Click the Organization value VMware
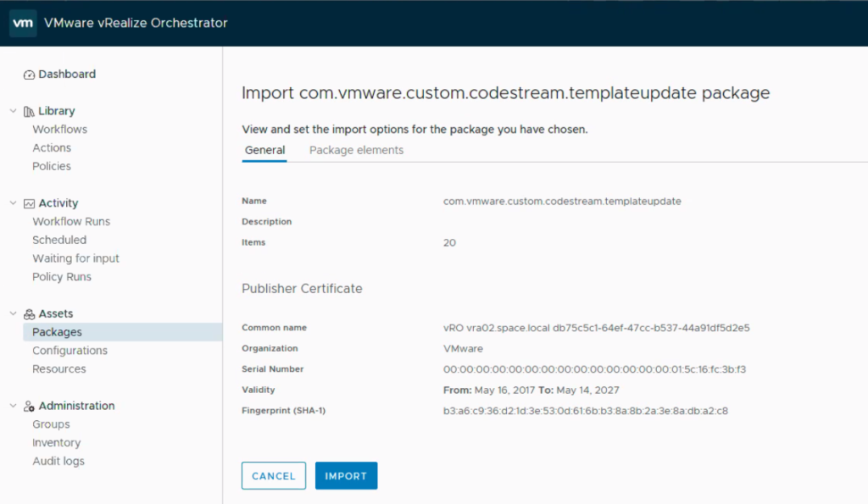 [x=463, y=348]
